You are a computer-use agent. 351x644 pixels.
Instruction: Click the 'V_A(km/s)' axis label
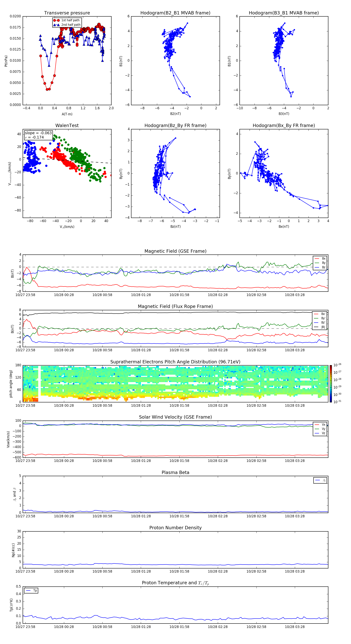[x=67, y=227]
